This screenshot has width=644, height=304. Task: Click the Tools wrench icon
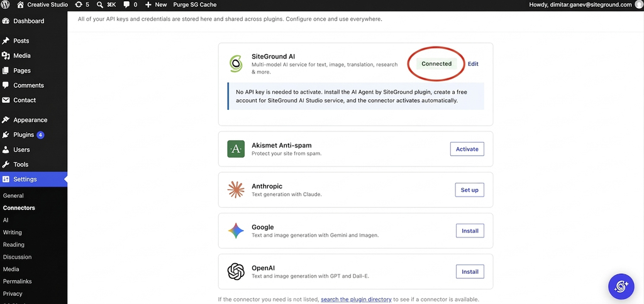(x=6, y=165)
